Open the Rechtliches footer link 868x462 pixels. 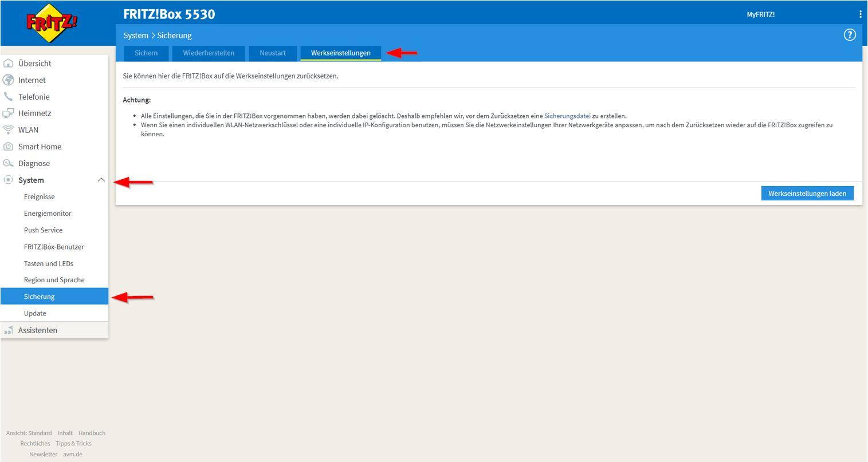[x=35, y=444]
